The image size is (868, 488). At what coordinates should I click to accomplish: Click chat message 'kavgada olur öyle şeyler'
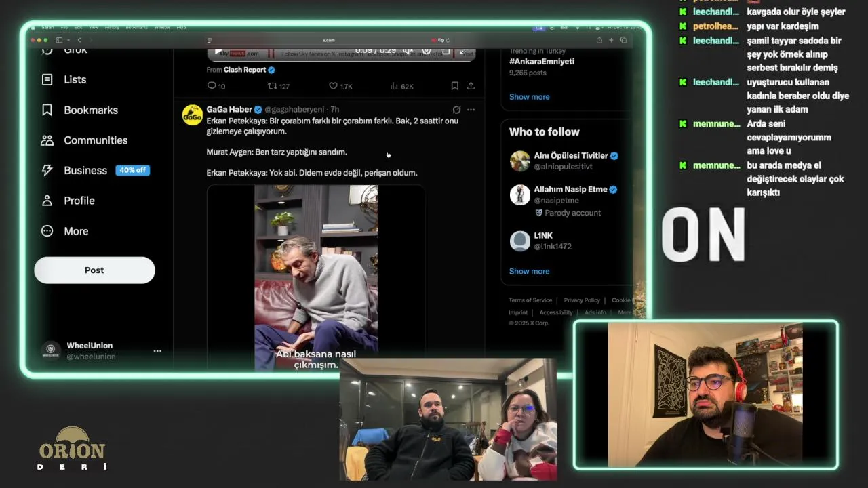click(x=796, y=12)
